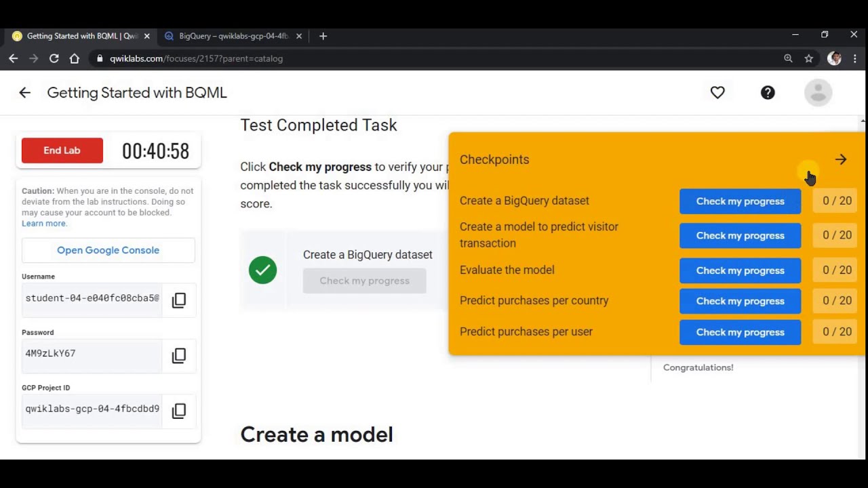868x488 pixels.
Task: Check progress for Create a BigQuery dataset checkpoint
Action: click(x=741, y=201)
